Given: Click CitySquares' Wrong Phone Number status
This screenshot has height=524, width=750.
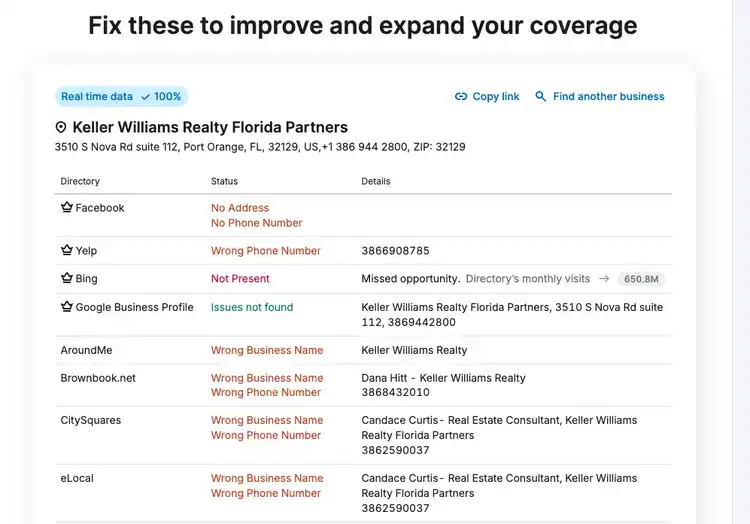Looking at the screenshot, I should click(265, 435).
